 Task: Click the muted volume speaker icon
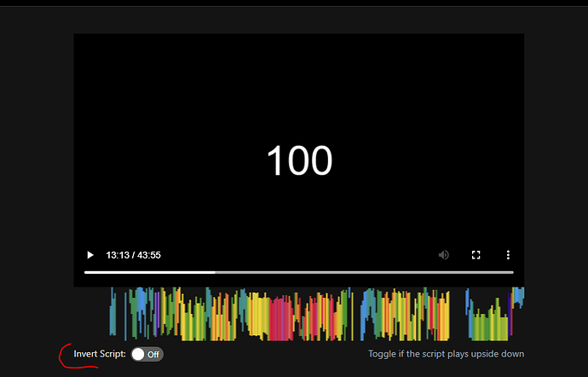[x=444, y=255]
